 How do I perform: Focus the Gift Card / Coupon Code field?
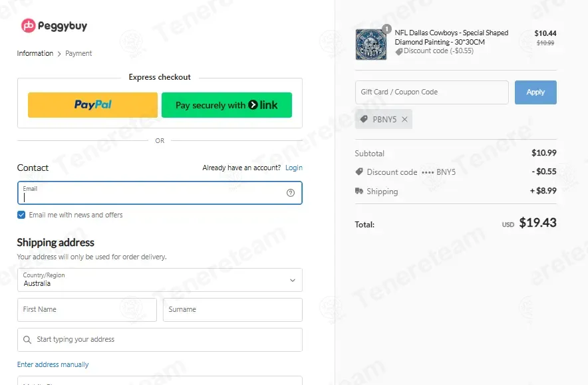(432, 92)
